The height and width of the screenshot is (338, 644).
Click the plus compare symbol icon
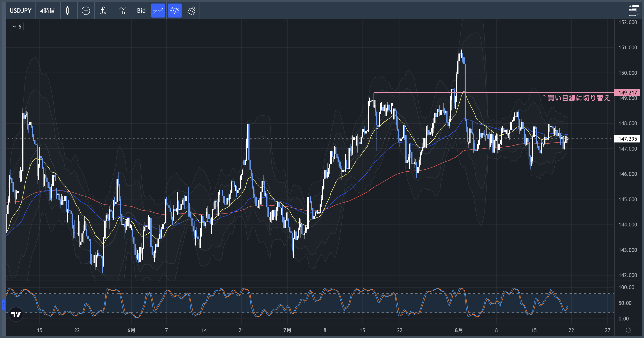[x=86, y=11]
